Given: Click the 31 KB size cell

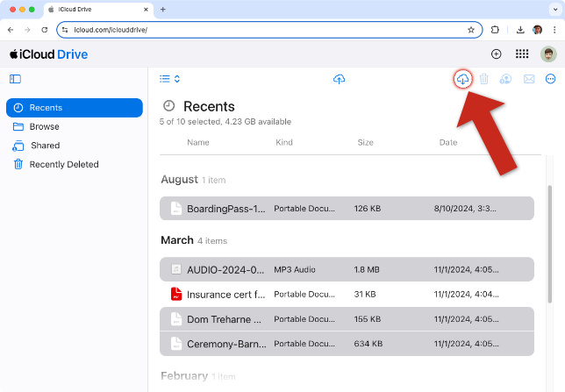Looking at the screenshot, I should coord(365,295).
